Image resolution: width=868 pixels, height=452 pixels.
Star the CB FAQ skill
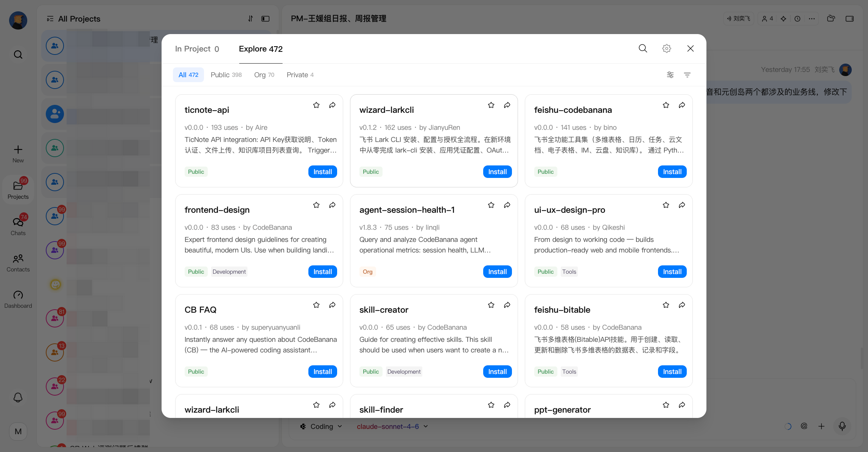tap(316, 305)
